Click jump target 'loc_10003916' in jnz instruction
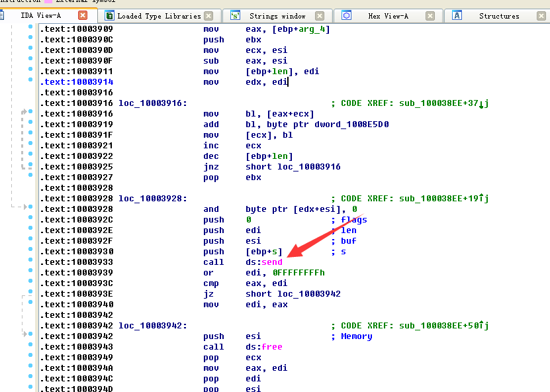Image resolution: width=550 pixels, height=392 pixels. tap(309, 167)
